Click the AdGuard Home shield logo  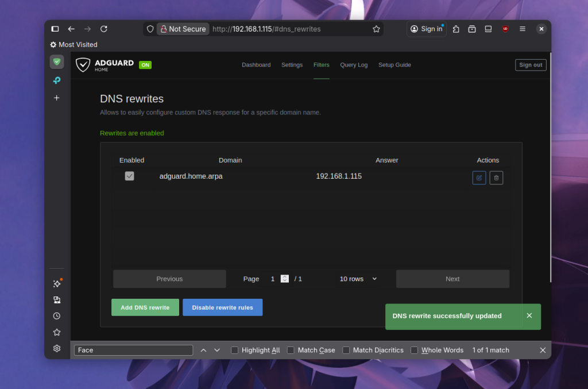pos(83,65)
